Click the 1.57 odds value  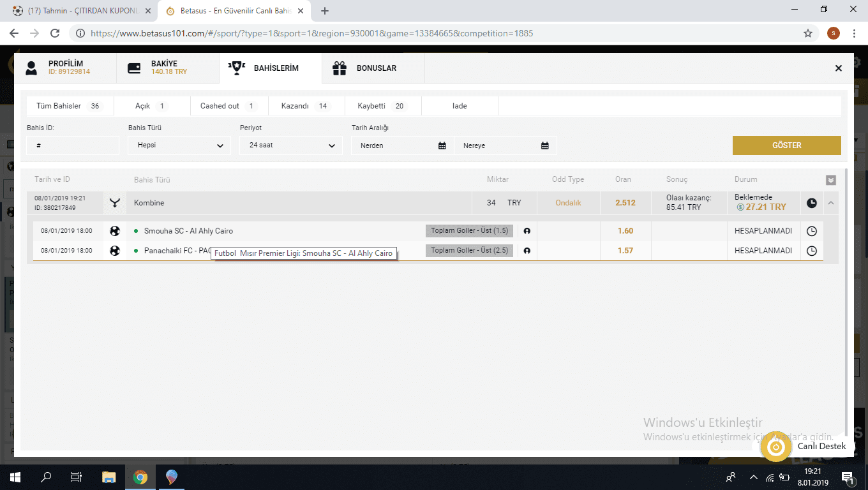[625, 251]
